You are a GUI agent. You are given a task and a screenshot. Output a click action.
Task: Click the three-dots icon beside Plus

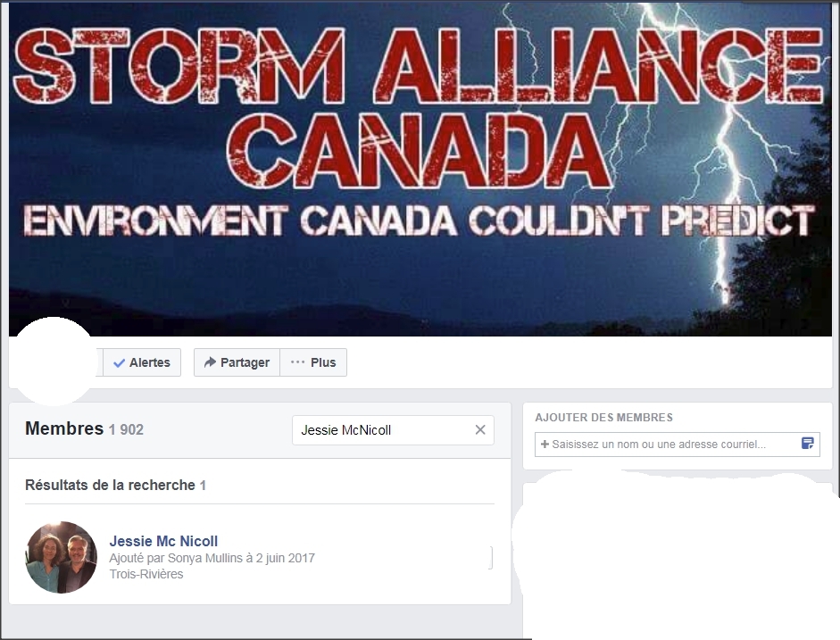[x=297, y=362]
